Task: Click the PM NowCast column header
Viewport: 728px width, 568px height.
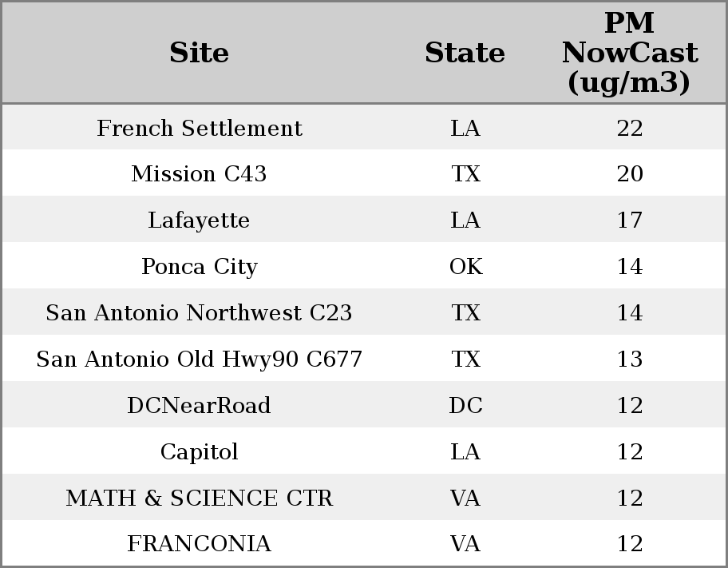Action: coord(629,53)
